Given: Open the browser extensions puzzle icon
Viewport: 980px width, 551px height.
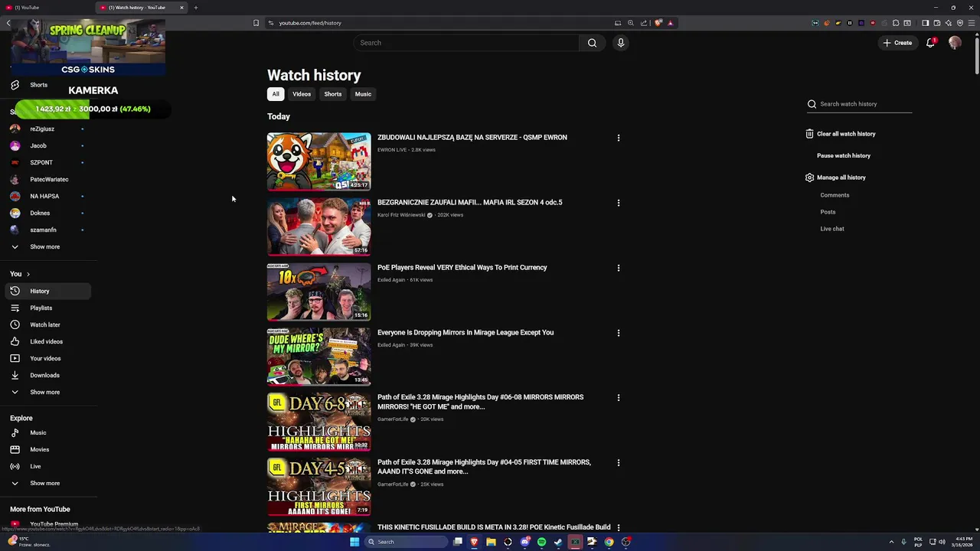Looking at the screenshot, I should [896, 23].
